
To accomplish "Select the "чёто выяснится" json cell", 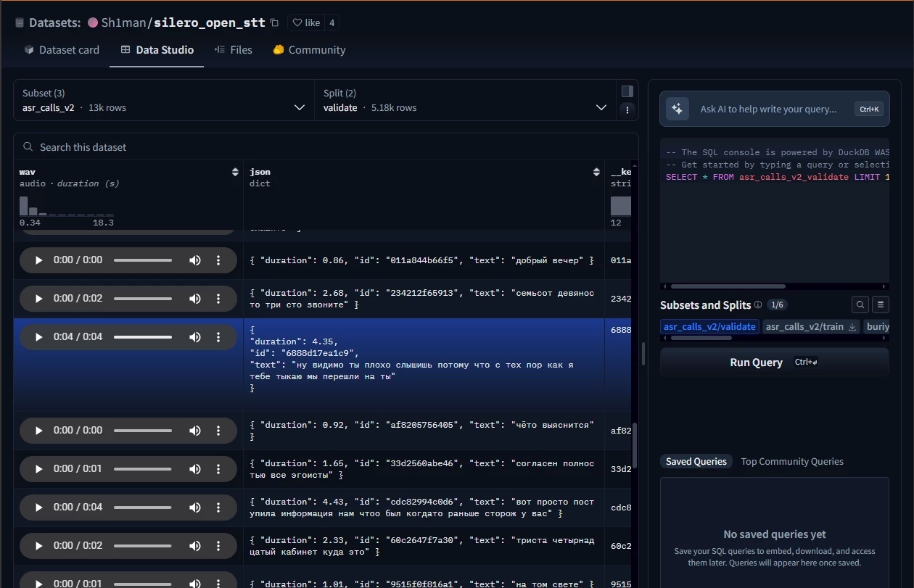I will pyautogui.click(x=424, y=431).
